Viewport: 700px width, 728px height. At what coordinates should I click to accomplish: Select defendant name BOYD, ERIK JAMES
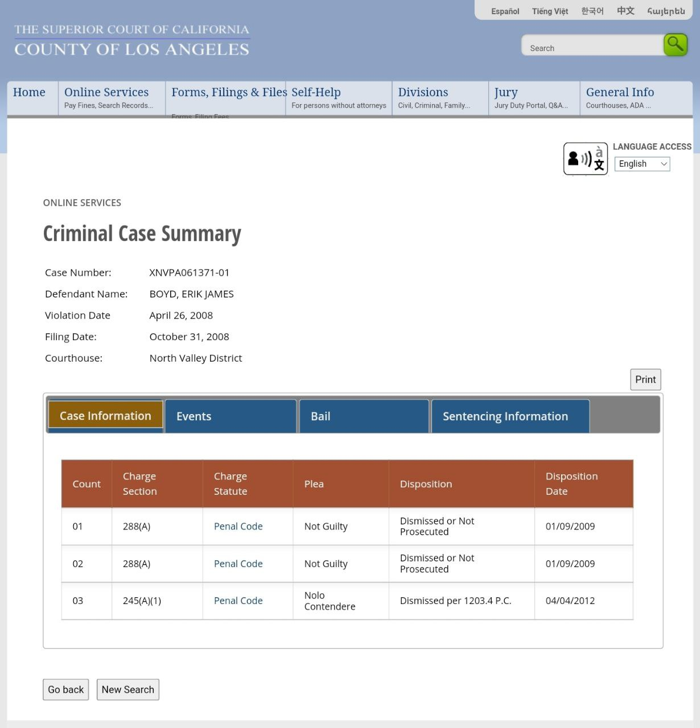[x=192, y=294]
